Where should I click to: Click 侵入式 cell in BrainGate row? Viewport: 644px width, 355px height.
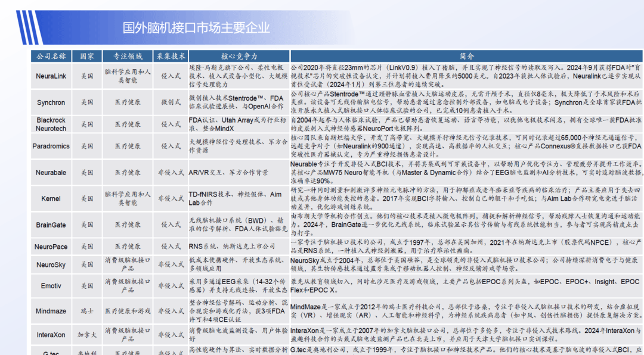click(x=171, y=225)
